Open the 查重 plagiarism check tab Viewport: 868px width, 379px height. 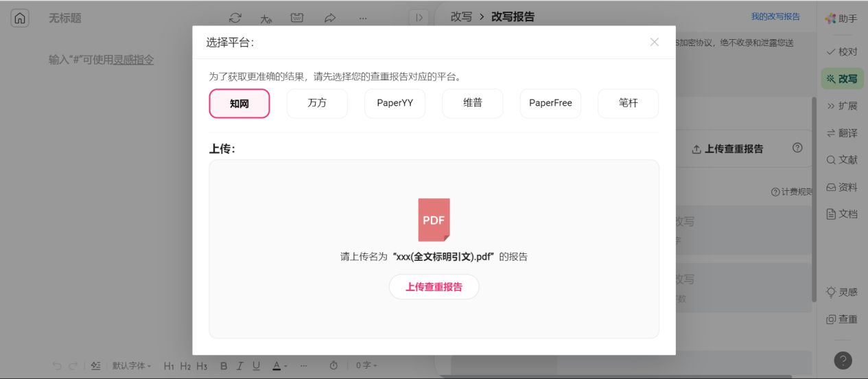pyautogui.click(x=842, y=319)
